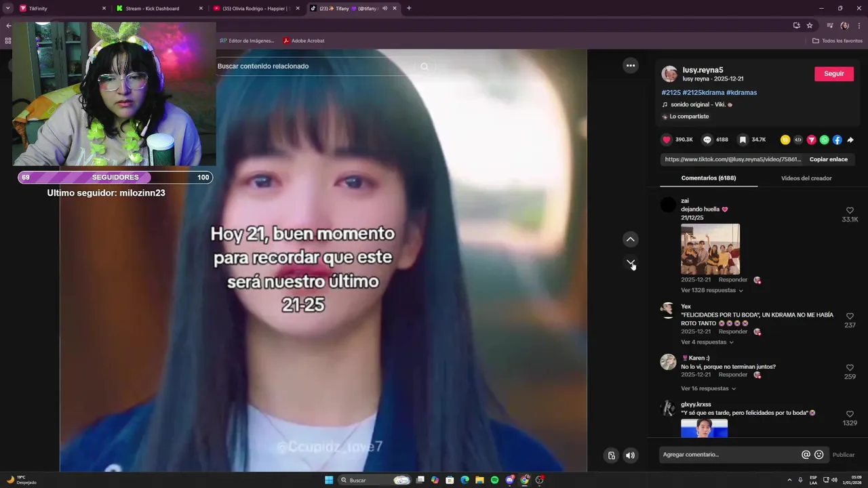The height and width of the screenshot is (488, 868).
Task: Go to previous video with up arrow
Action: click(631, 239)
